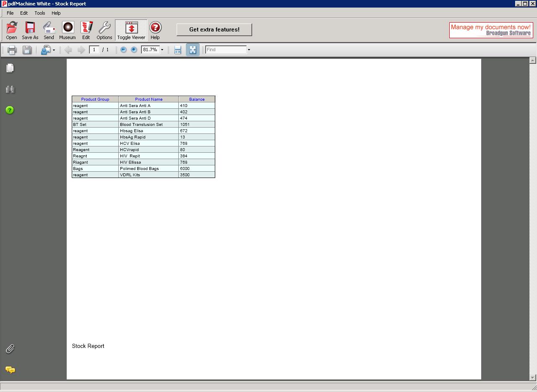
Task: Open the search binoculars panel
Action: point(10,89)
